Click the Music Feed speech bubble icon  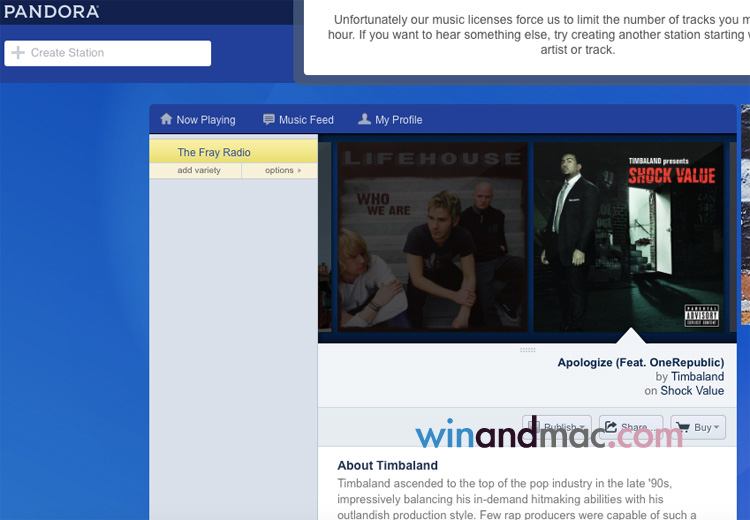(x=268, y=119)
